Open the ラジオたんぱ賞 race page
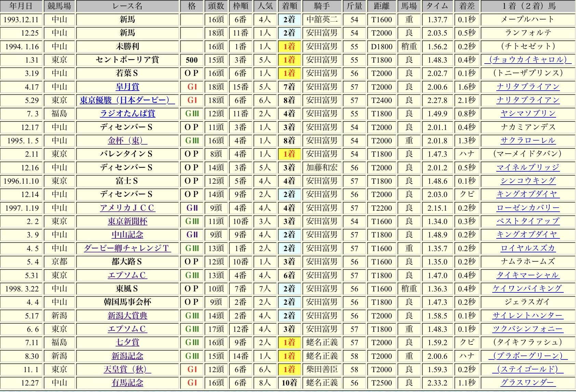Viewport: 576px width, 392px height. (x=127, y=114)
